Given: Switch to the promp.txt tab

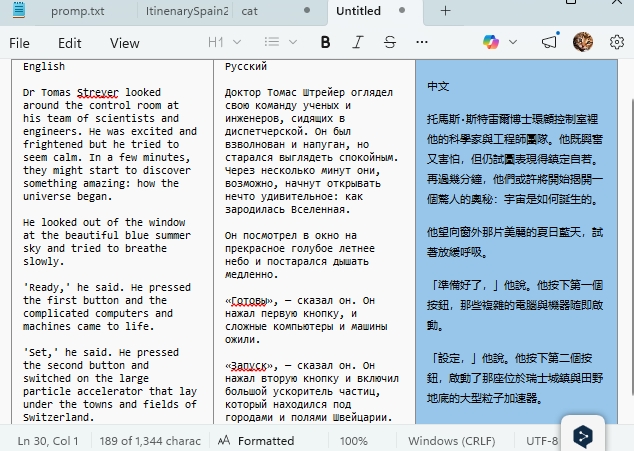Looking at the screenshot, I should (x=78, y=11).
